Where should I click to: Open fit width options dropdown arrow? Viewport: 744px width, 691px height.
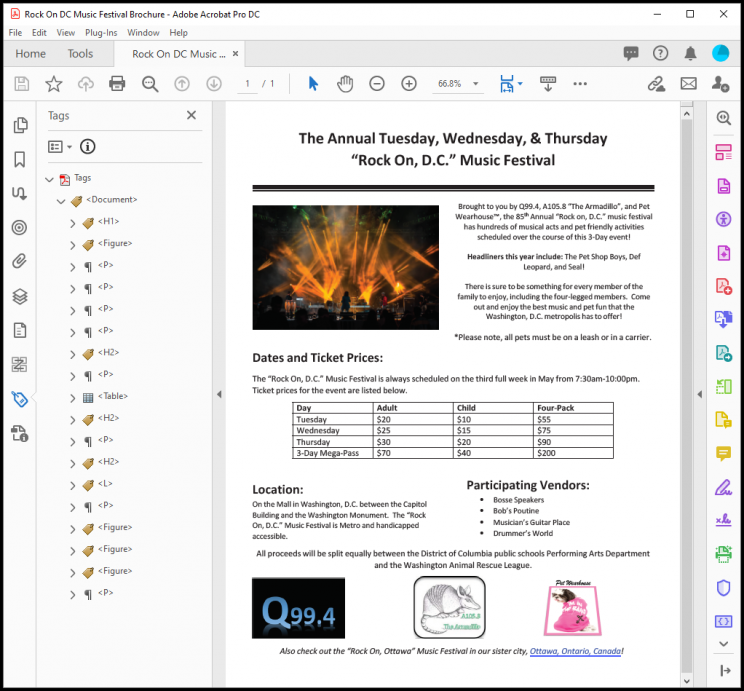pos(520,84)
